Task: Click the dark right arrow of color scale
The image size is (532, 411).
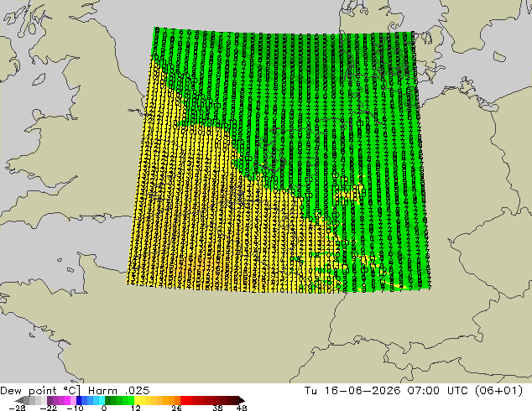Action: point(242,400)
